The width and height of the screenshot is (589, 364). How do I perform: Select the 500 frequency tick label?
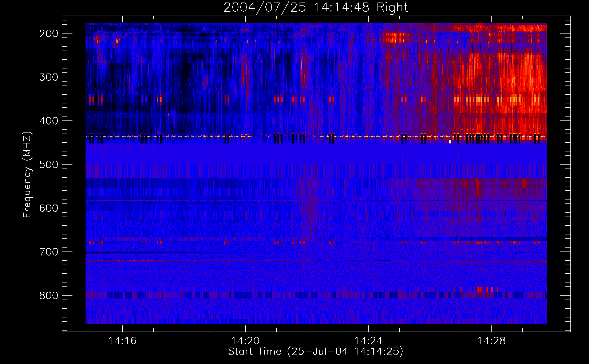click(x=49, y=165)
